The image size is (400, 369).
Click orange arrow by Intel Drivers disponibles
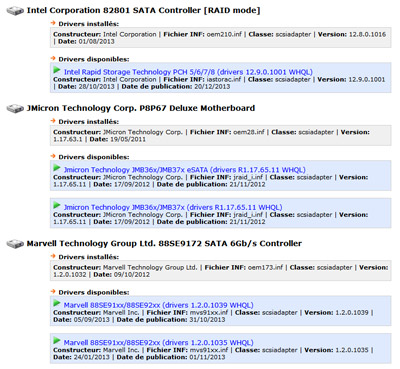53,58
